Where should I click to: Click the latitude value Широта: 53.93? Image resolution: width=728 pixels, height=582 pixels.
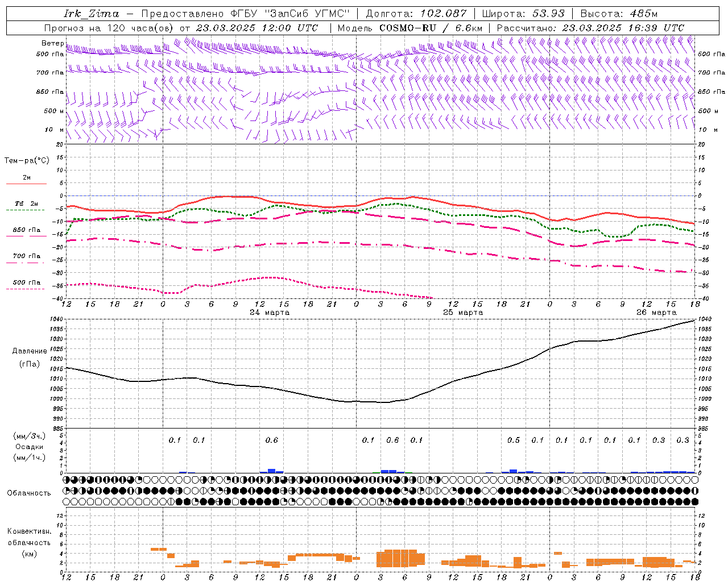pyautogui.click(x=523, y=14)
